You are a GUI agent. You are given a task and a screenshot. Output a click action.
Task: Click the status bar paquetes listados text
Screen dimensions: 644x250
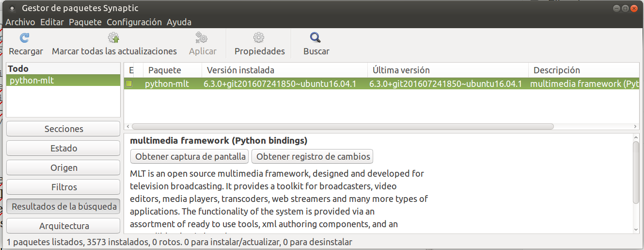tap(179, 242)
